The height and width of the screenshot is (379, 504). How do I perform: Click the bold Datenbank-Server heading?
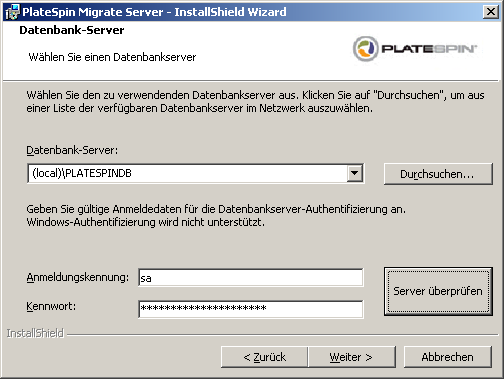pos(72,30)
